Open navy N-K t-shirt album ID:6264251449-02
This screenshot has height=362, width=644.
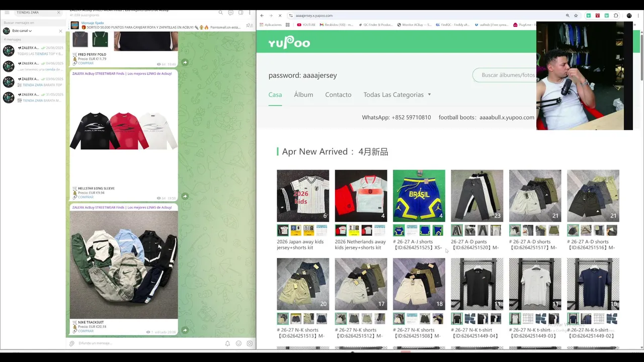[593, 284]
